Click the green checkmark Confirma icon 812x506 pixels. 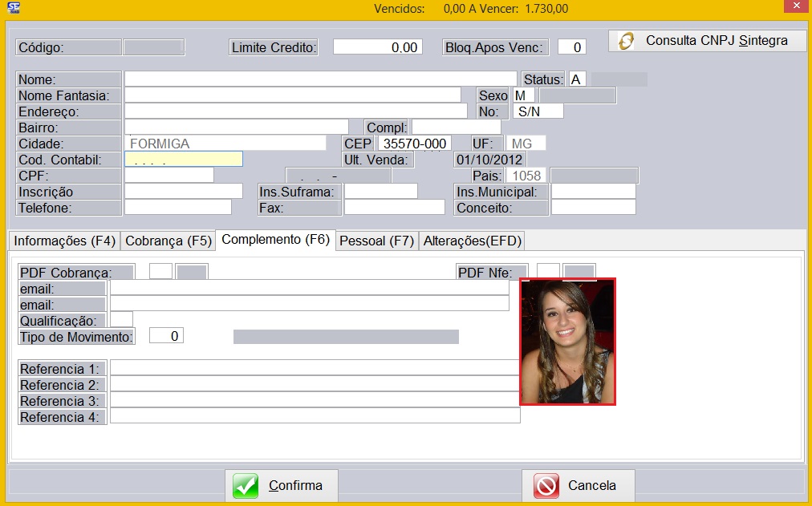[x=246, y=486]
